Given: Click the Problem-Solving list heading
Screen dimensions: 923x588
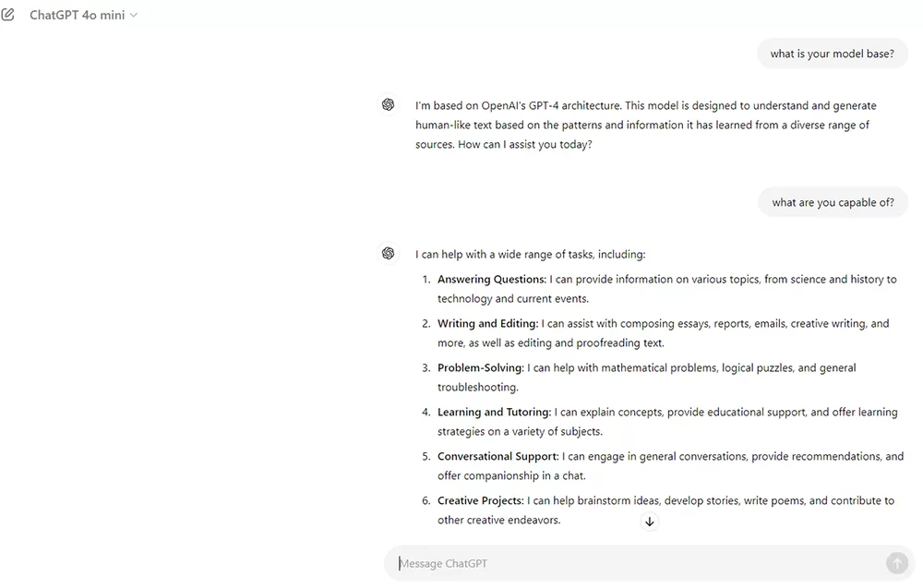Looking at the screenshot, I should point(480,368).
